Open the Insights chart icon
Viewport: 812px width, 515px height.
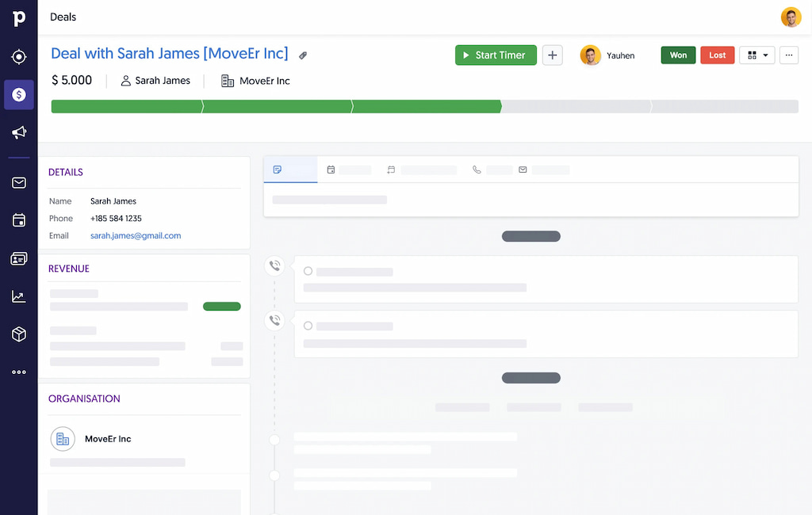pos(18,296)
